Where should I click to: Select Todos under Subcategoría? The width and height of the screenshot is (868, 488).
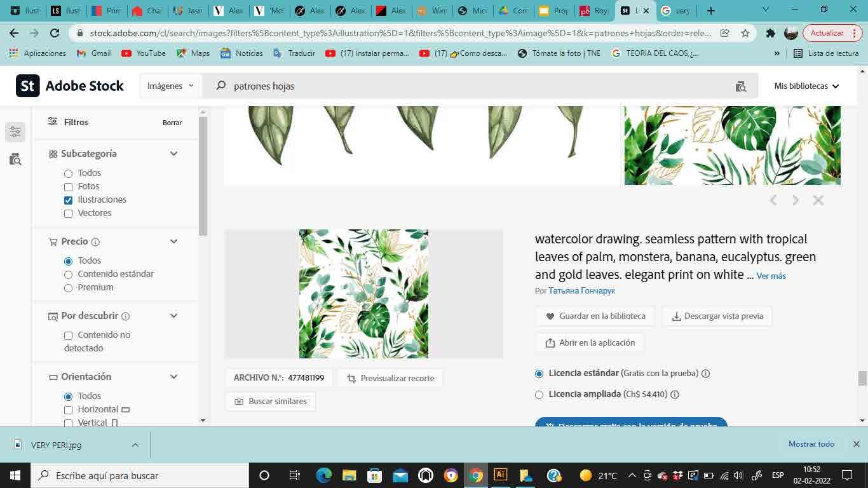(68, 173)
